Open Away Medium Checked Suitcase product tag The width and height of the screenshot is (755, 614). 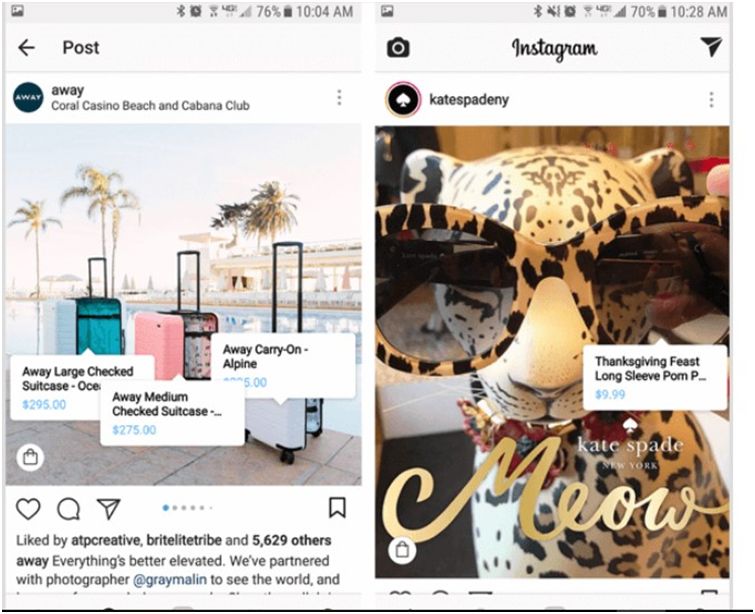pos(172,413)
